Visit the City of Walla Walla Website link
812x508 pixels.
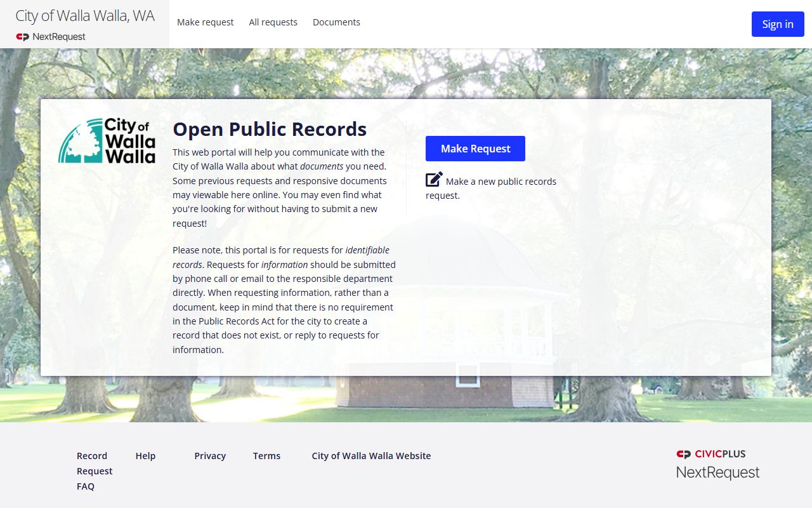[x=371, y=456]
